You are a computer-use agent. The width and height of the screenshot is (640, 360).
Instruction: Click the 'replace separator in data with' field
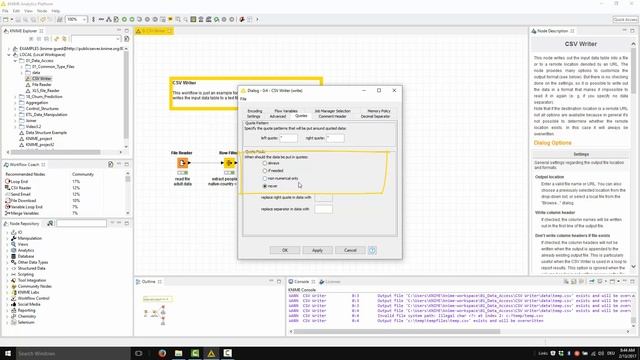pyautogui.click(x=323, y=209)
